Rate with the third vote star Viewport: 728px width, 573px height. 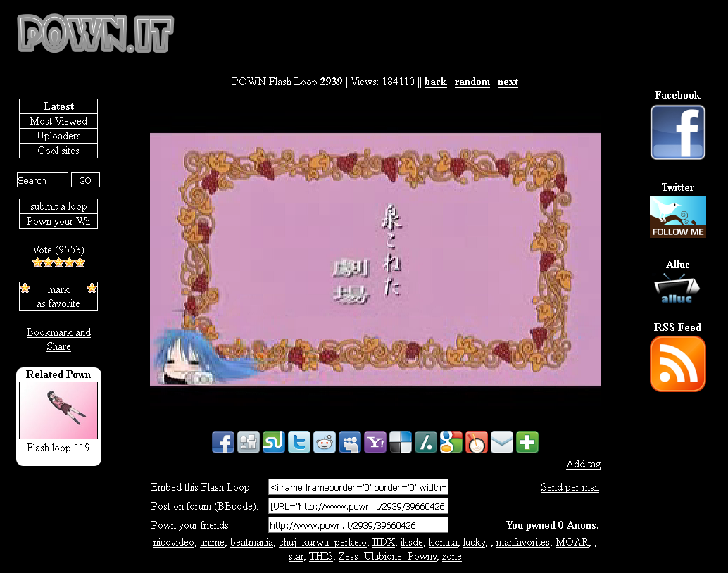(x=58, y=263)
